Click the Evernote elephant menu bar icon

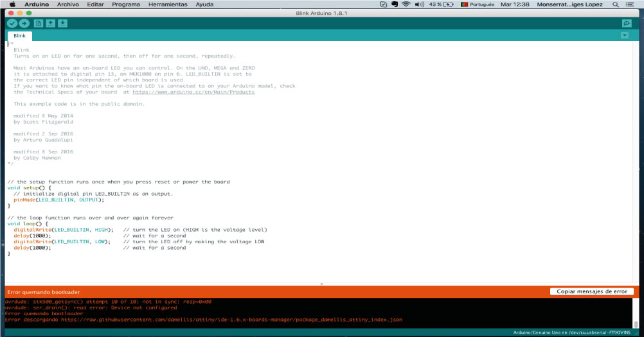(394, 4)
